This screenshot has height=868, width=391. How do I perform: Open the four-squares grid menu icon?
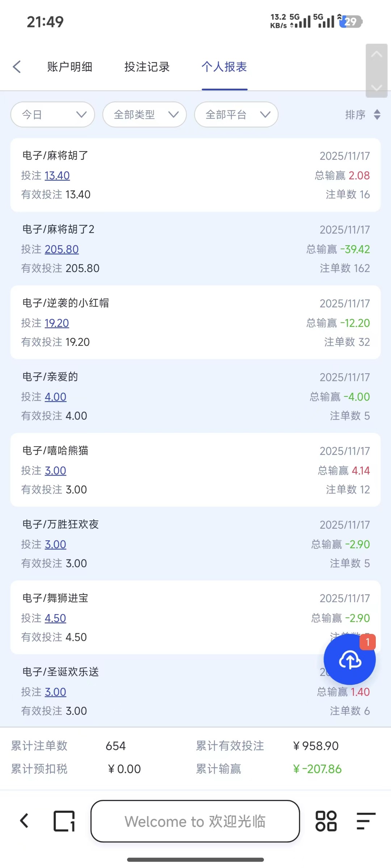(326, 821)
